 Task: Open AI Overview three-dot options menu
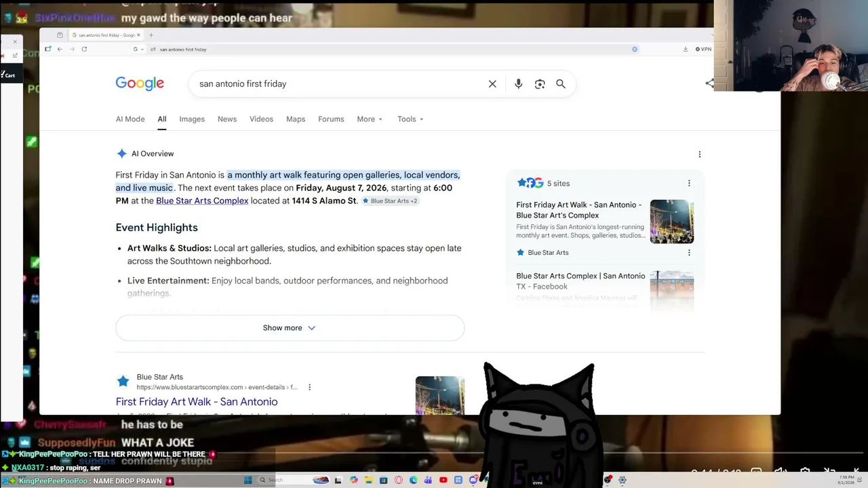pos(700,155)
